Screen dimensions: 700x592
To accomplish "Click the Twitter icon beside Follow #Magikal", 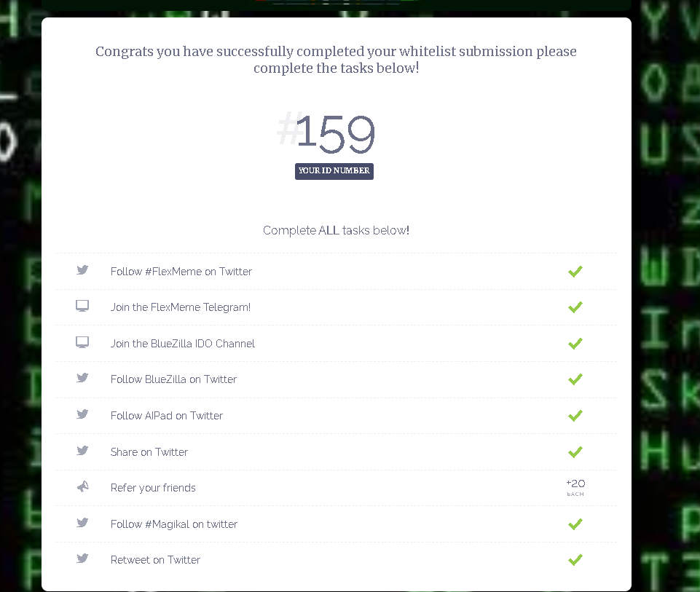I will 82,523.
